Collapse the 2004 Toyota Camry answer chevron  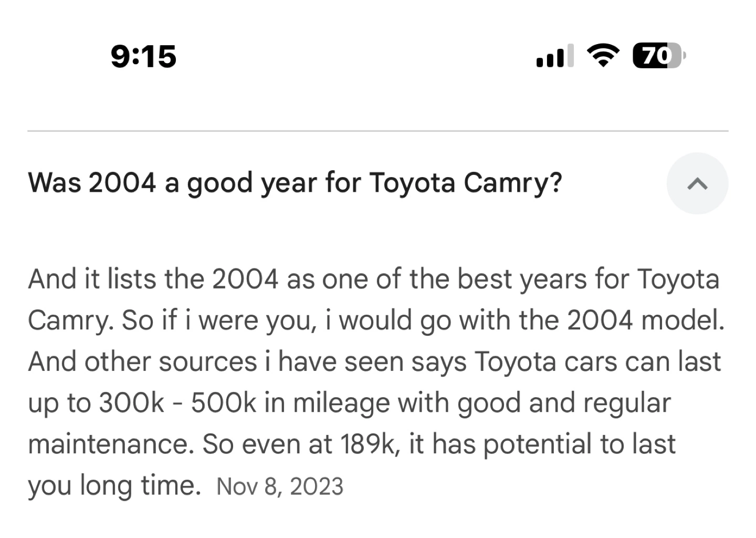point(697,183)
